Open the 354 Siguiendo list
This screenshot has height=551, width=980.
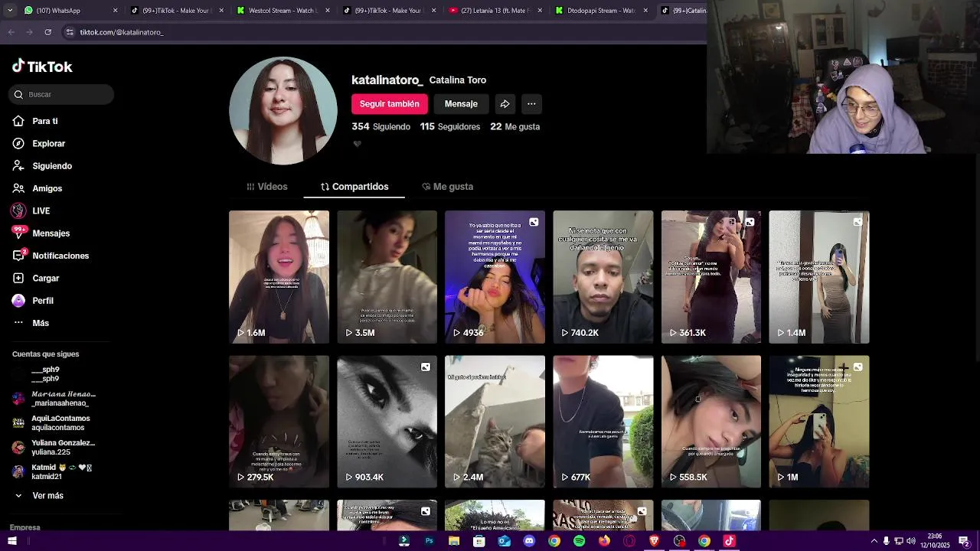coord(381,127)
